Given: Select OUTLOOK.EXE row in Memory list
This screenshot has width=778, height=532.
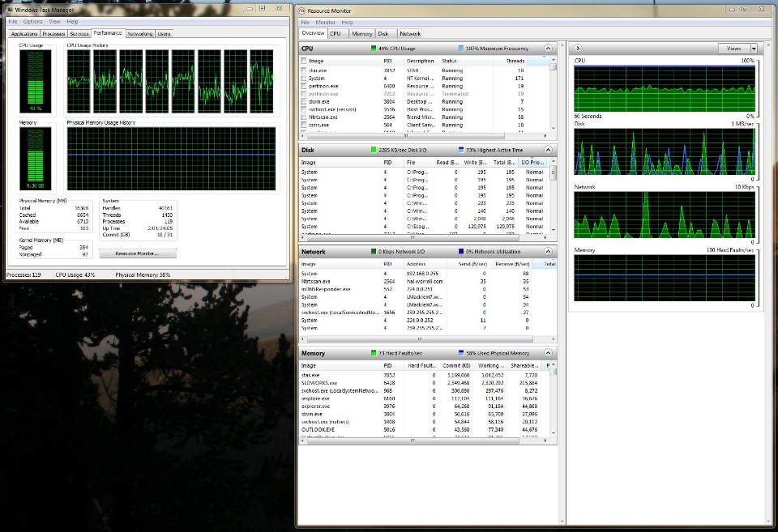Looking at the screenshot, I should [x=423, y=429].
